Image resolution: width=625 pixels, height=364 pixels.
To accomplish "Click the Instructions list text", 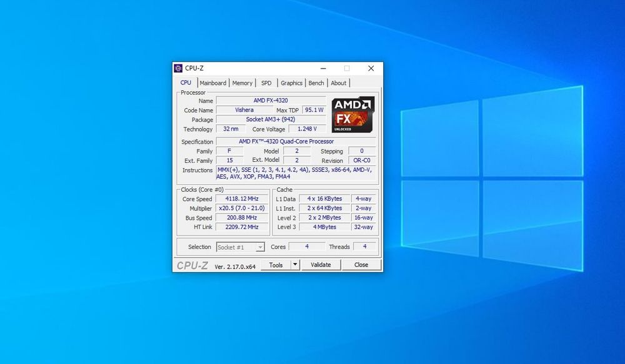I will [296, 173].
